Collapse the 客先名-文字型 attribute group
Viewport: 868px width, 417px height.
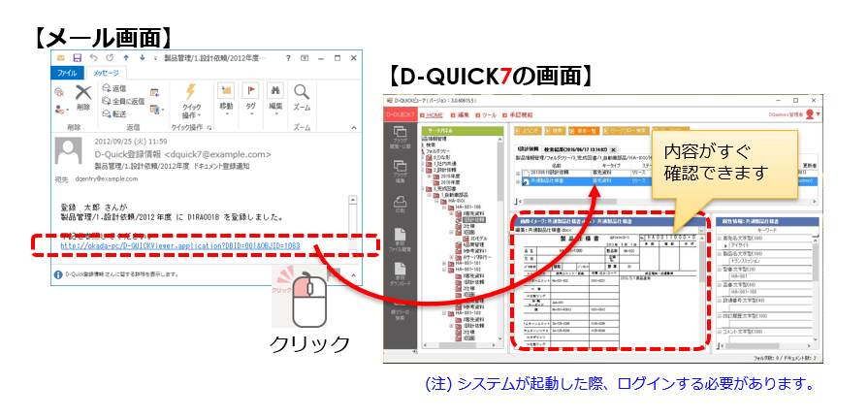718,237
